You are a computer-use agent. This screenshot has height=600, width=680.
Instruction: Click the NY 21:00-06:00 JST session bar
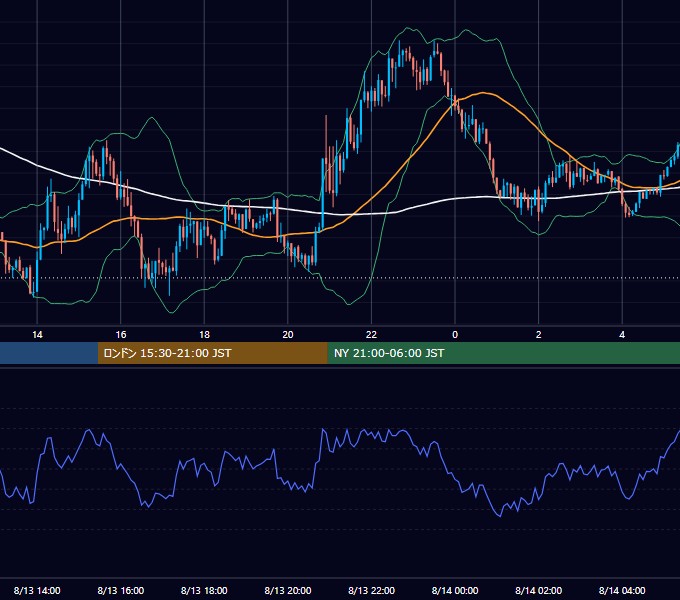(x=503, y=353)
